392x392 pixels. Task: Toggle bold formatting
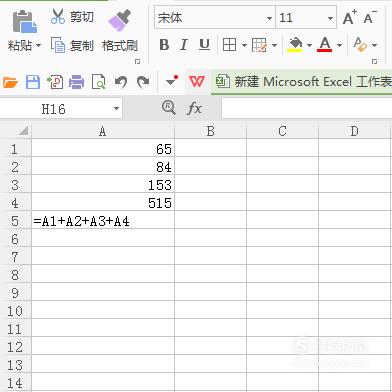click(164, 45)
